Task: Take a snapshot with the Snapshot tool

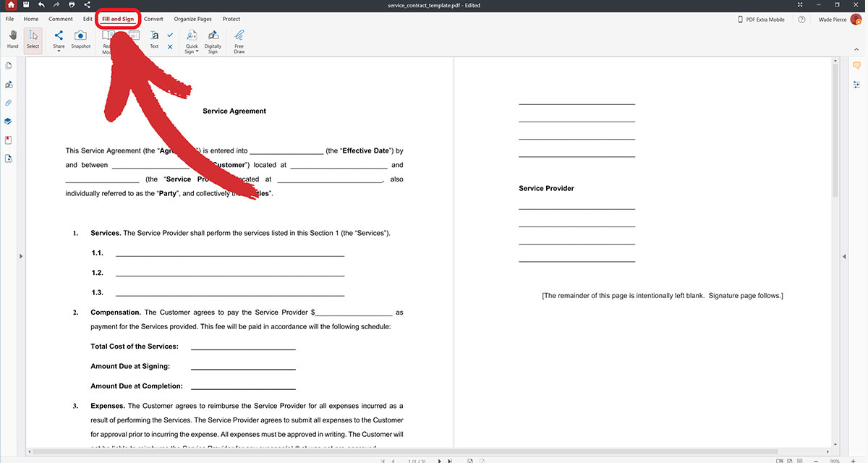Action: 80,40
